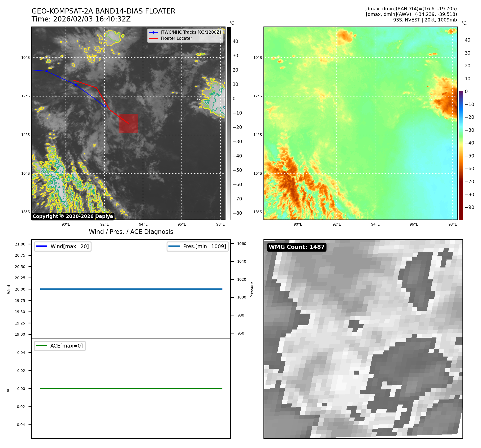Click the green ACE line in chart
The image size is (481, 448).
131,388
